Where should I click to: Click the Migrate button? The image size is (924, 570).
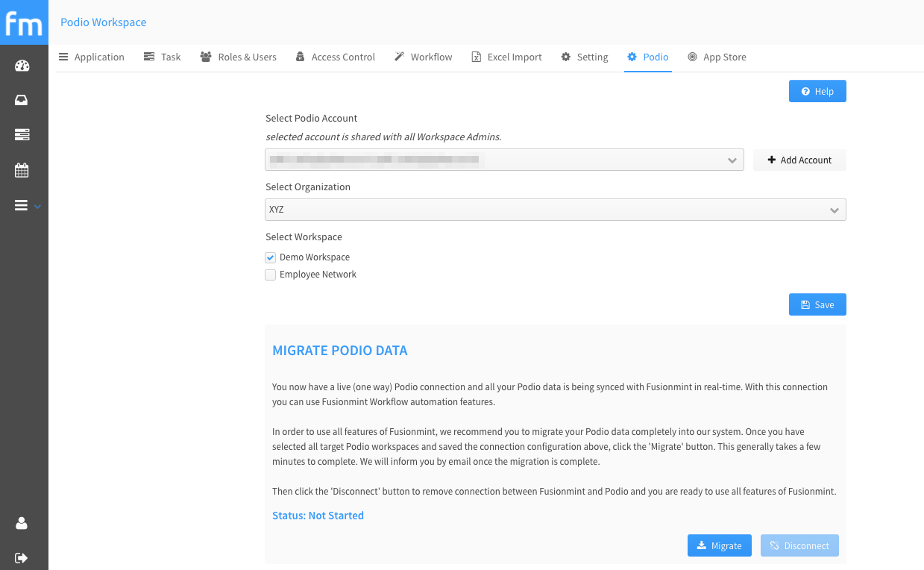[720, 545]
